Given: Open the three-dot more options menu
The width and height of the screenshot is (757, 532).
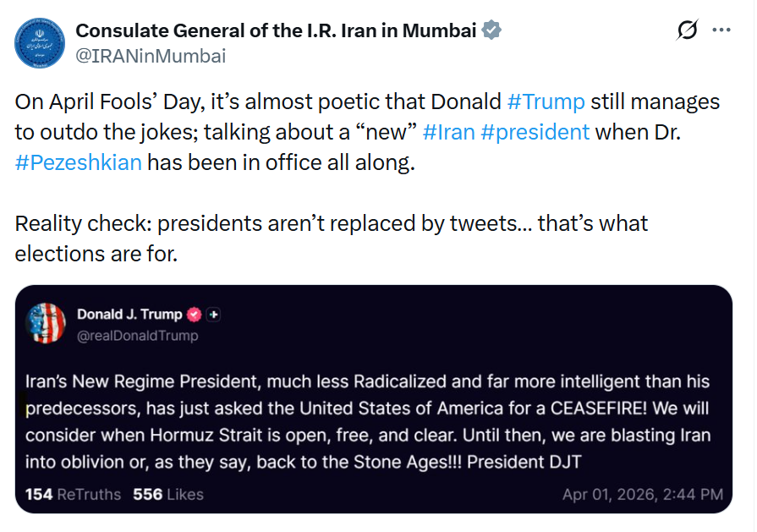Looking at the screenshot, I should click(x=721, y=30).
